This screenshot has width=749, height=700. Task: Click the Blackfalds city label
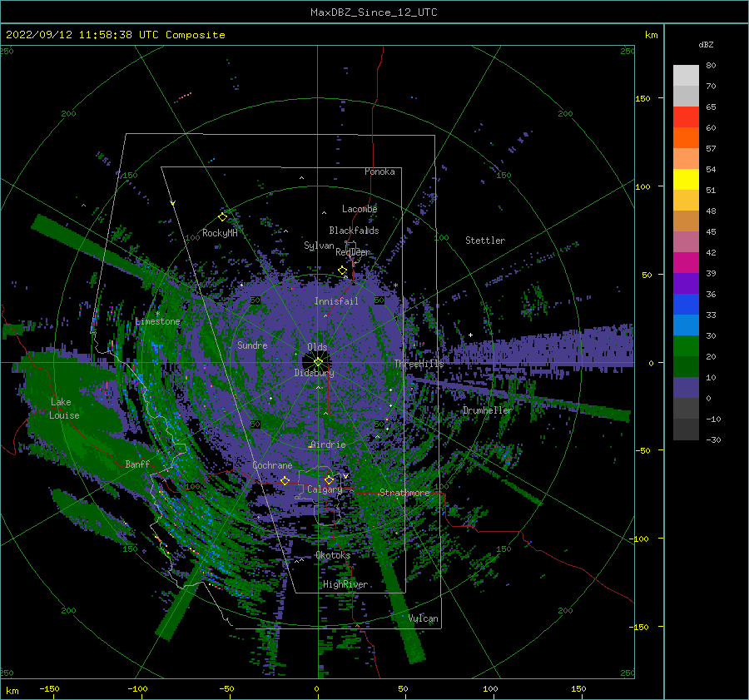coord(354,231)
